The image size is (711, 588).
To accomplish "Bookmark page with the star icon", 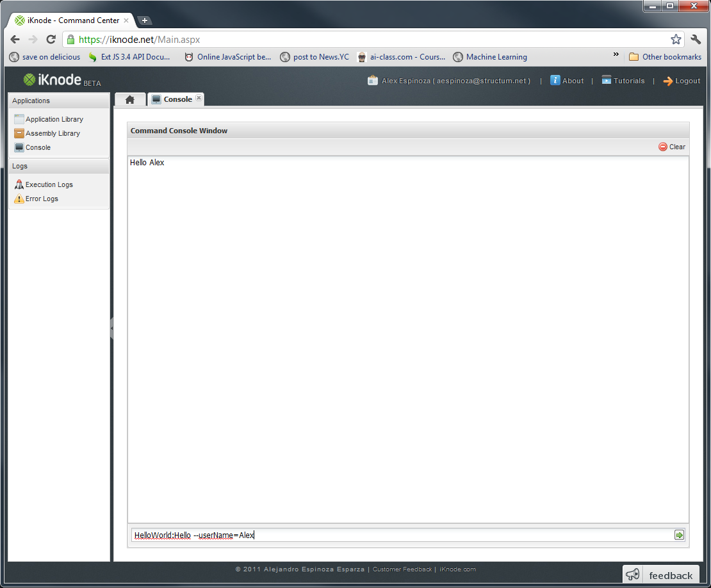I will pos(676,40).
